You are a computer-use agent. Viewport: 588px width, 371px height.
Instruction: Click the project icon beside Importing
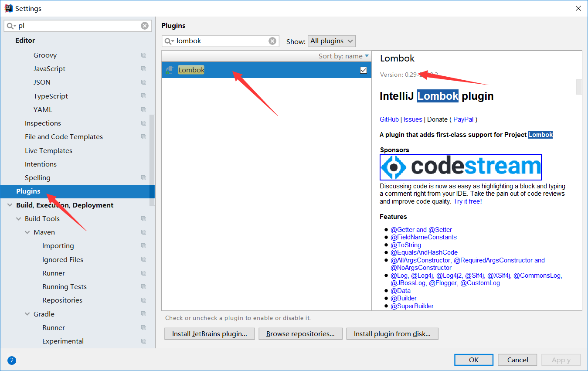[144, 246]
